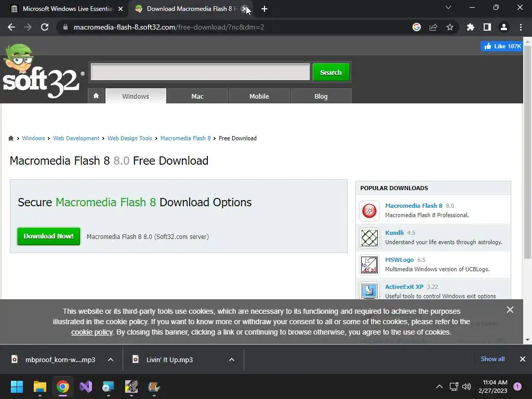Open the MSWLogo popular download link
Screen dimensions: 532x399
click(400, 260)
